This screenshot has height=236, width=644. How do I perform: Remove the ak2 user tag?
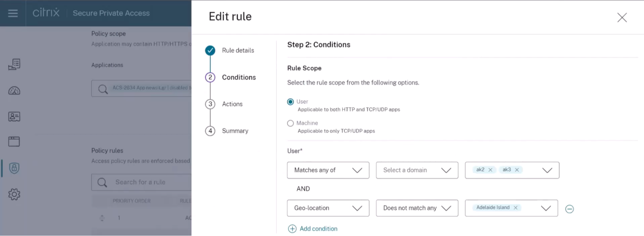point(490,170)
